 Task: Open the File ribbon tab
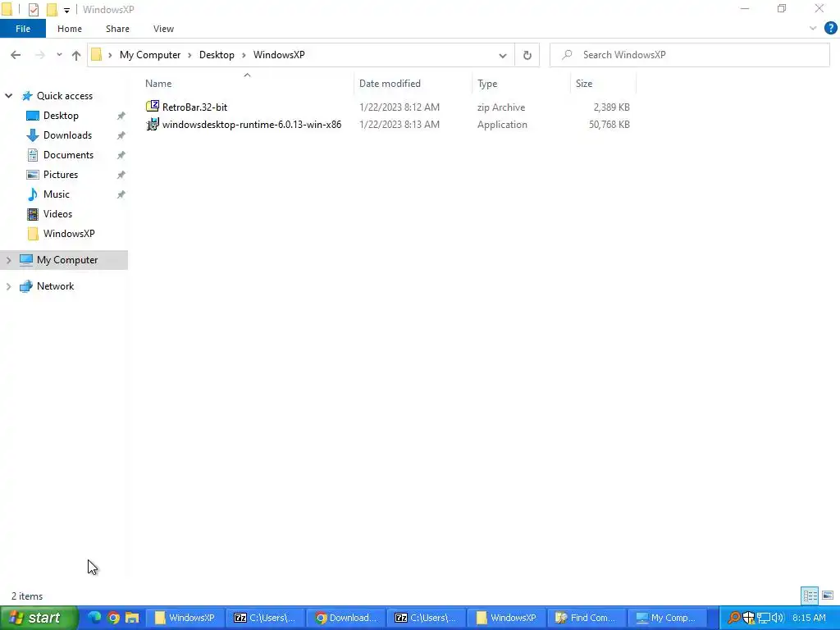tap(23, 29)
